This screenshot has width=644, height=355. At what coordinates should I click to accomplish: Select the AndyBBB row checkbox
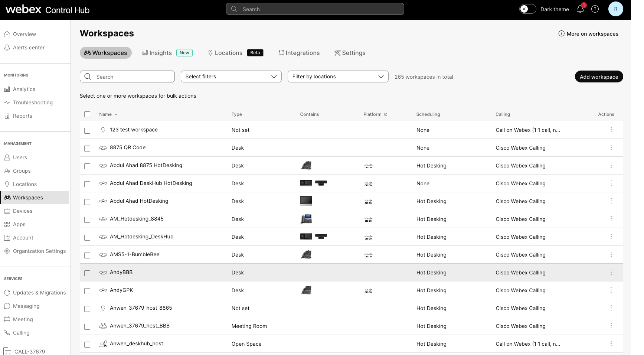pos(87,273)
